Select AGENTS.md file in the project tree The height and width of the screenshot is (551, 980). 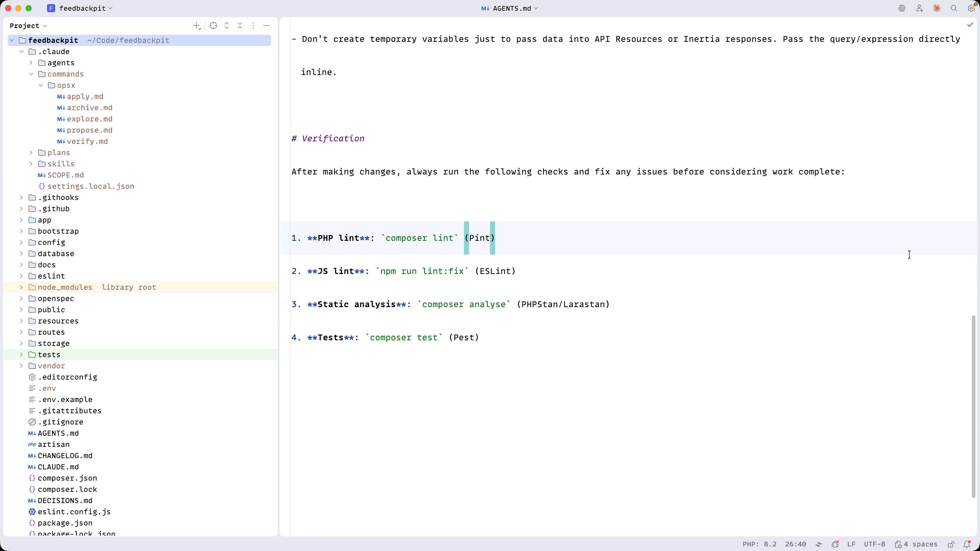click(58, 433)
